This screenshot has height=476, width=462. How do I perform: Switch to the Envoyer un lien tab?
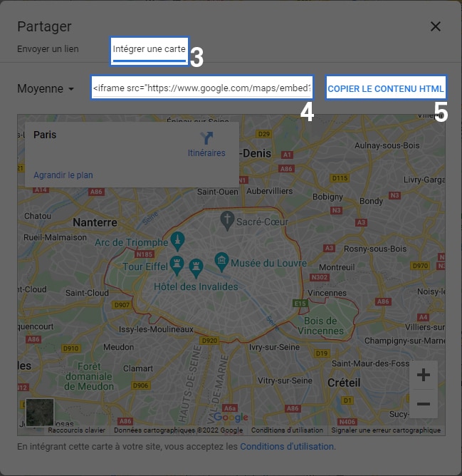click(48, 49)
